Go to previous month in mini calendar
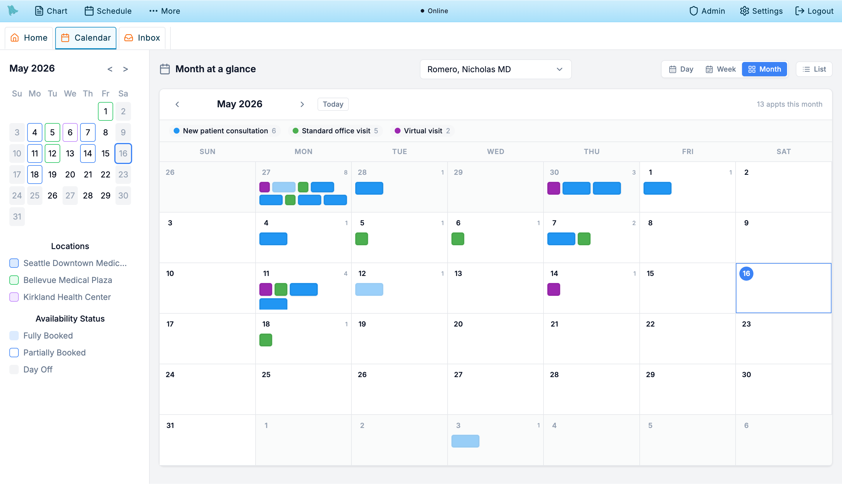The height and width of the screenshot is (504, 842). (x=110, y=69)
